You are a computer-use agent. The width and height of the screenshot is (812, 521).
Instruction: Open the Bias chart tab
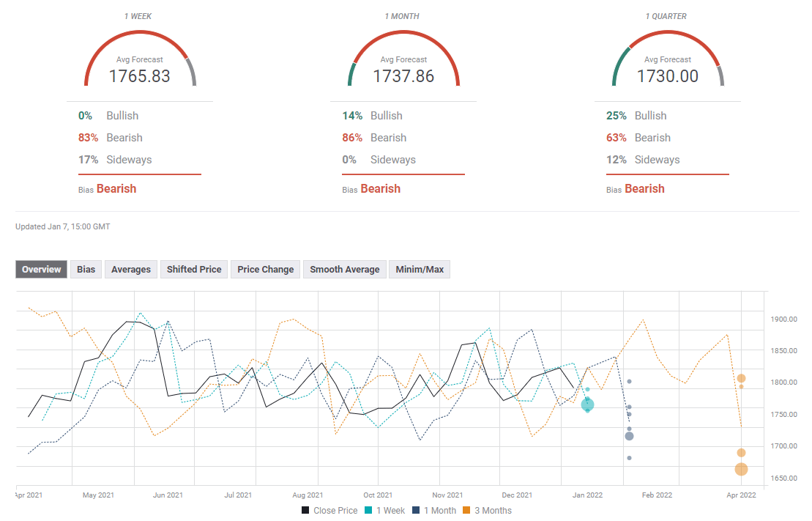pos(86,270)
